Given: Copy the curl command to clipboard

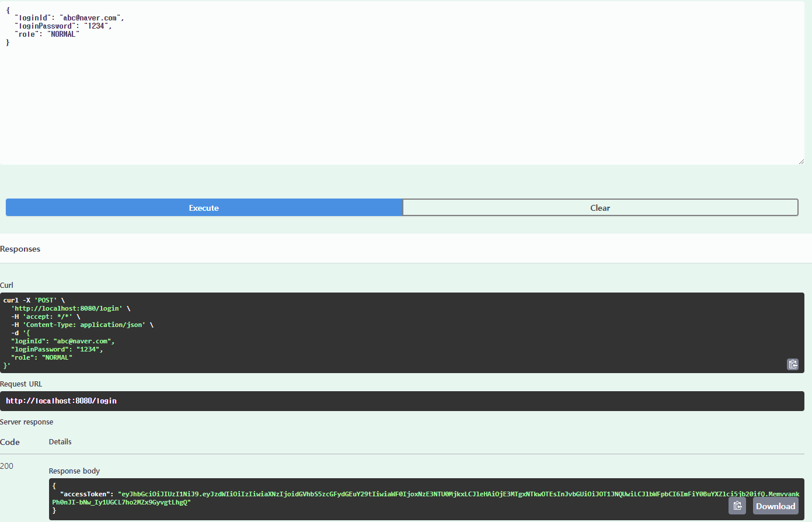Looking at the screenshot, I should click(x=792, y=364).
